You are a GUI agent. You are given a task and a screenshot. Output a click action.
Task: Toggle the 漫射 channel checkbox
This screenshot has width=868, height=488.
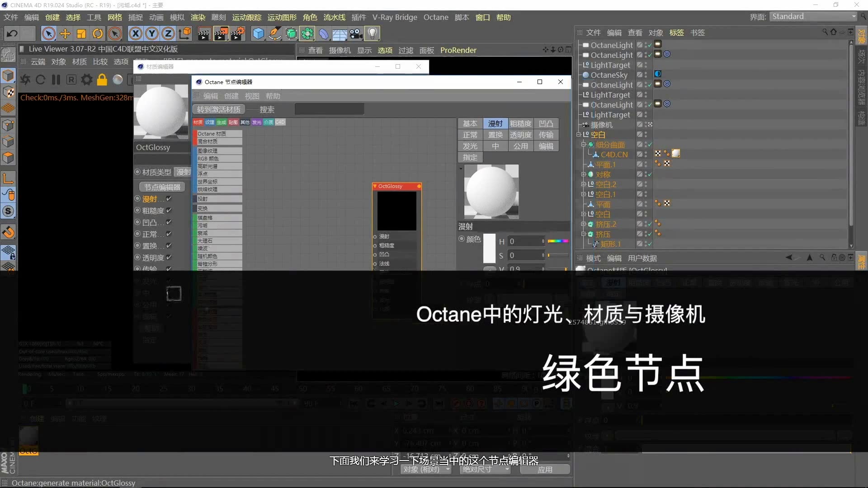(169, 199)
